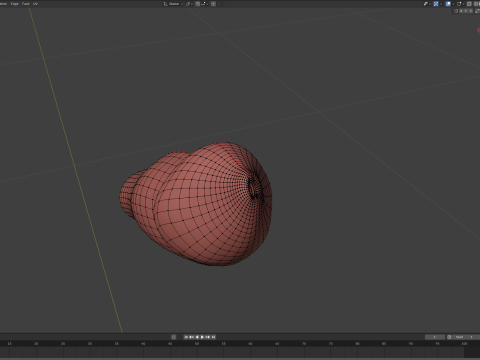Expand the mesh edit overlays dropdown arrow
The width and height of the screenshot is (480, 360).
[x=463, y=4]
